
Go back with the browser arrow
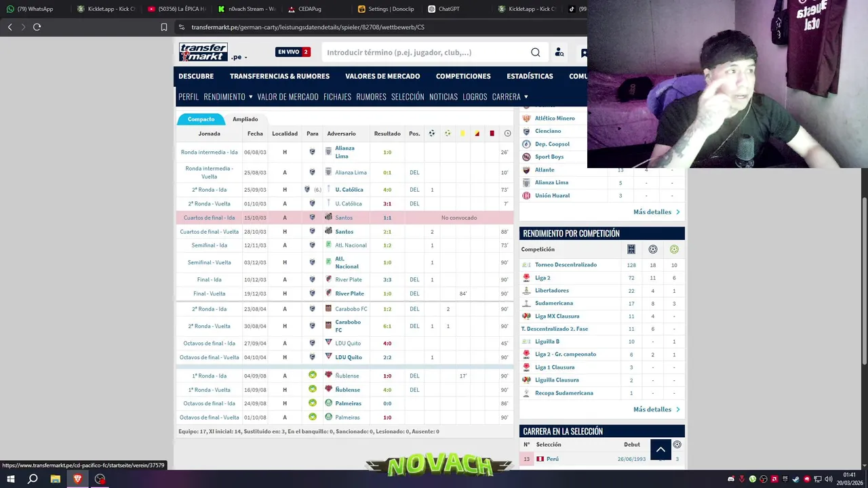(x=9, y=27)
